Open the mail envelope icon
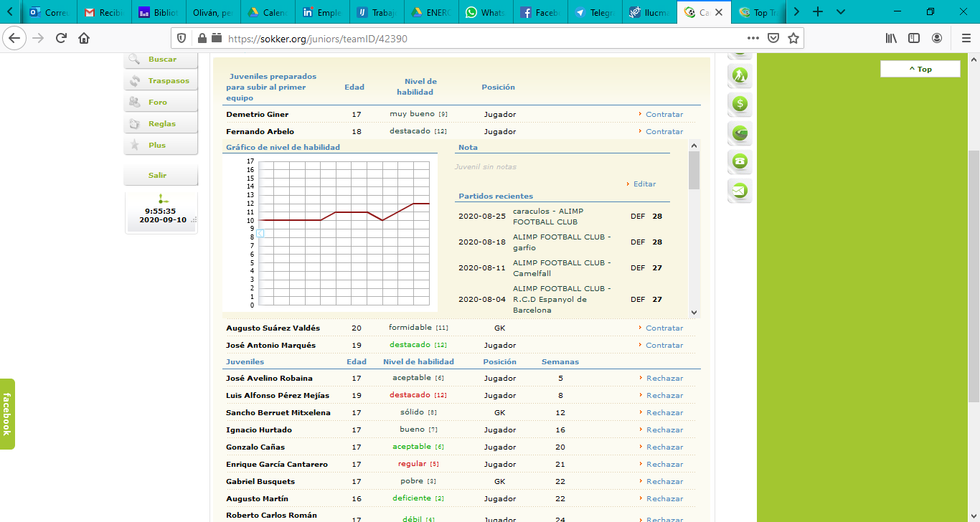This screenshot has height=522, width=980. point(740,191)
